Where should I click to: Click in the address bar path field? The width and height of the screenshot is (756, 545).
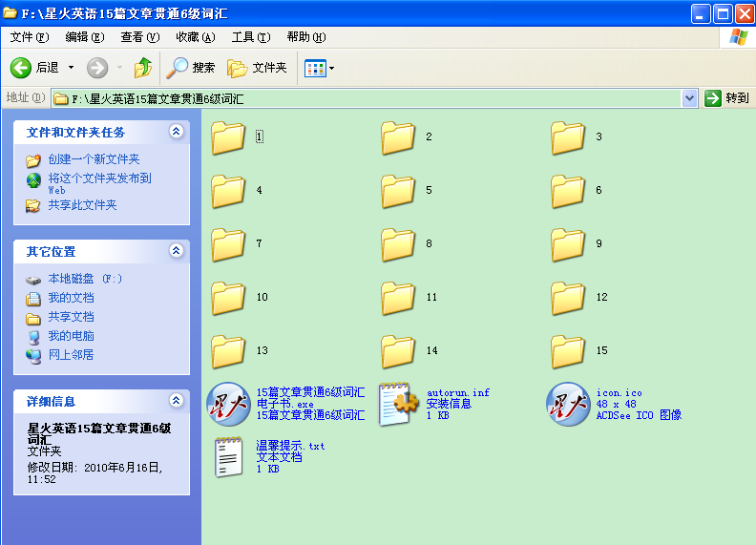pos(367,99)
